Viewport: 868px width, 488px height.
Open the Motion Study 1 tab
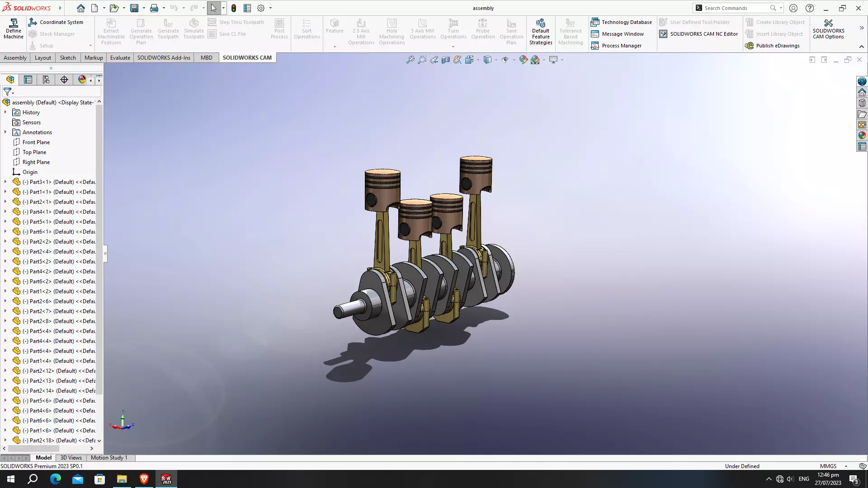(x=109, y=458)
